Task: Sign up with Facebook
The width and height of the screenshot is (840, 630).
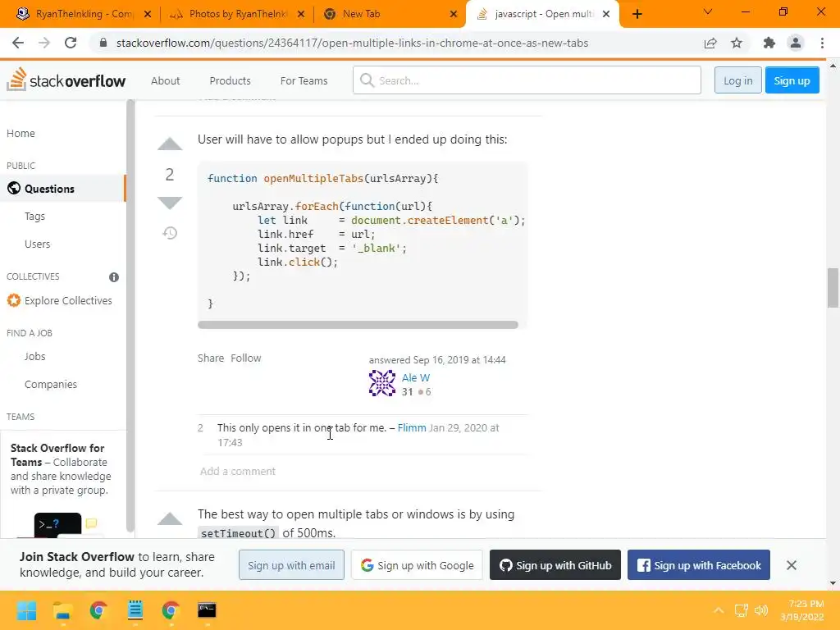Action: (699, 565)
